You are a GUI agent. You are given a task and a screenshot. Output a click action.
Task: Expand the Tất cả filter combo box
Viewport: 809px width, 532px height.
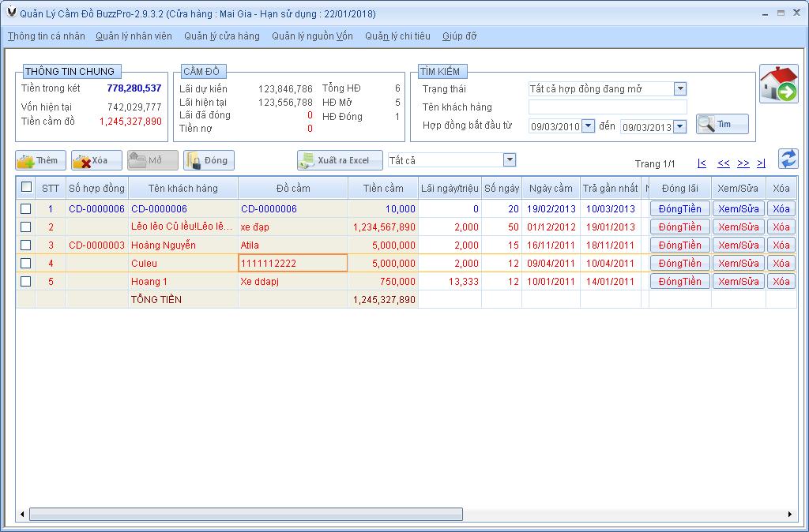pos(510,159)
